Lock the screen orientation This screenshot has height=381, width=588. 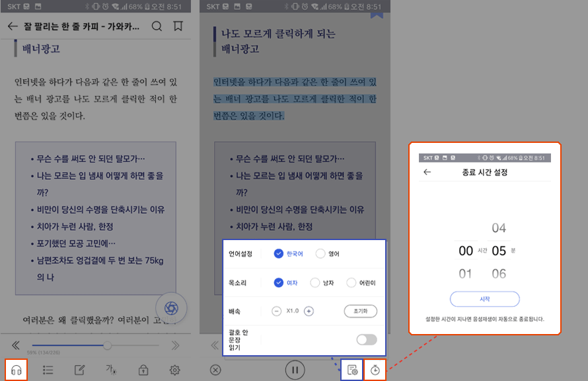point(143,370)
